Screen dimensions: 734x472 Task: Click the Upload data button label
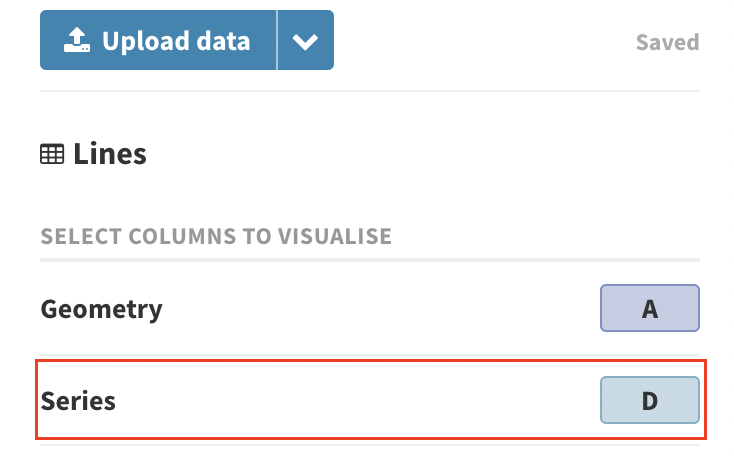(x=176, y=41)
